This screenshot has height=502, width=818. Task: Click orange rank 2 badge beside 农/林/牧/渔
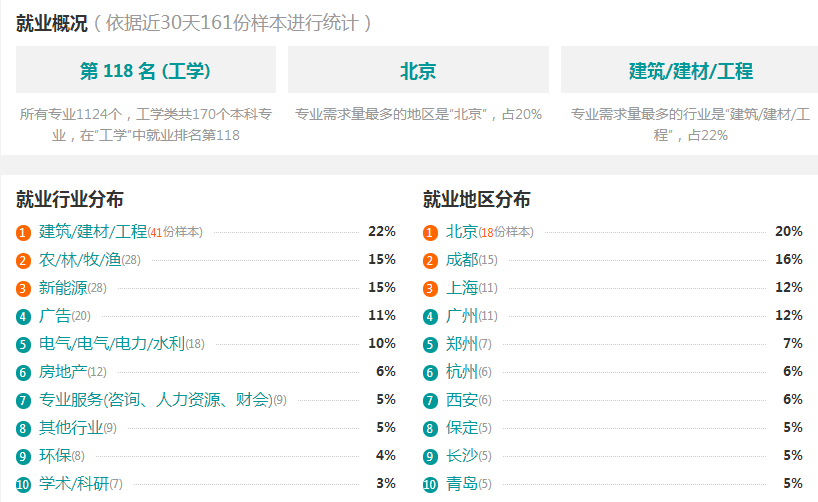pos(23,260)
